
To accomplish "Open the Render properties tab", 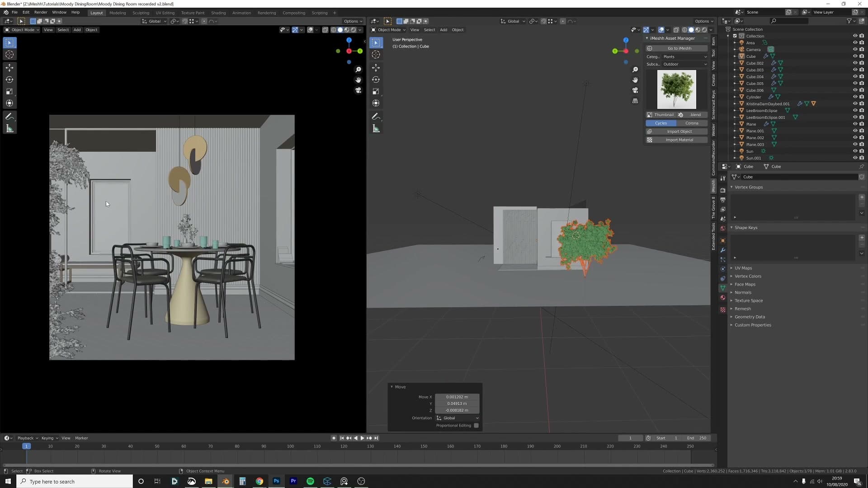I will coord(723,190).
